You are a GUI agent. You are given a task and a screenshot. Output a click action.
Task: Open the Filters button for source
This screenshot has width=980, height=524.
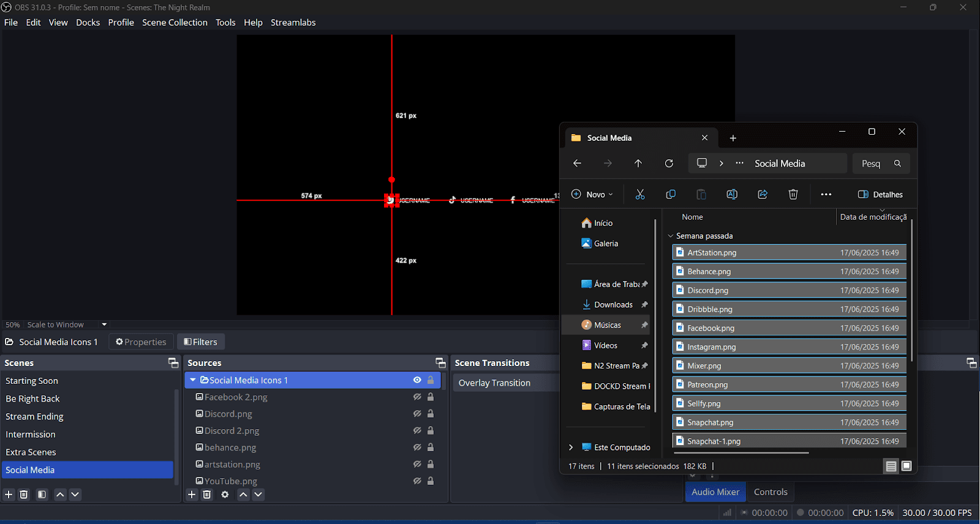pos(201,342)
